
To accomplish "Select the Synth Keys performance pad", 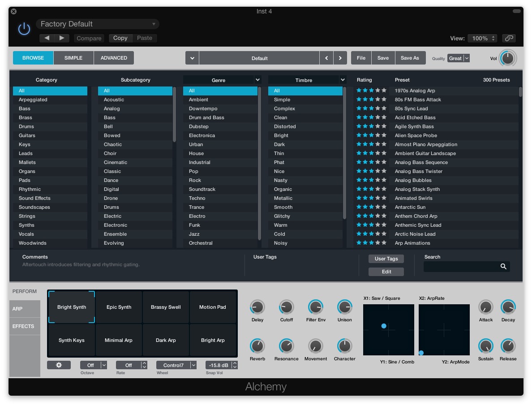I will [72, 340].
